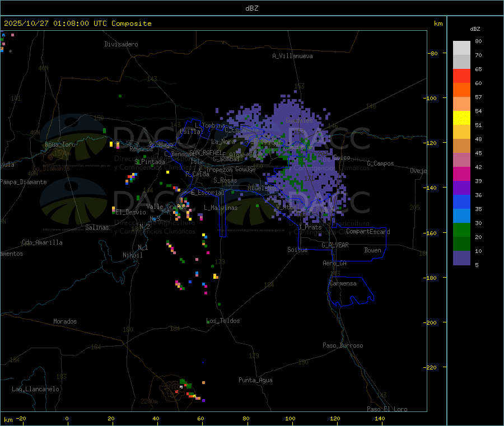Click the Bowen location label
The width and height of the screenshot is (504, 426).
click(x=372, y=251)
